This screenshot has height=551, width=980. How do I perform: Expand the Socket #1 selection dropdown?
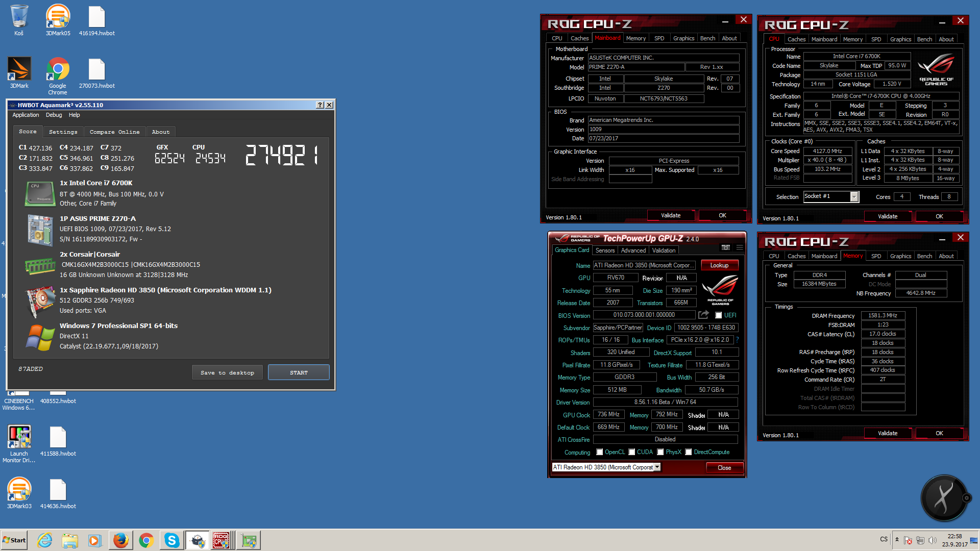click(854, 196)
